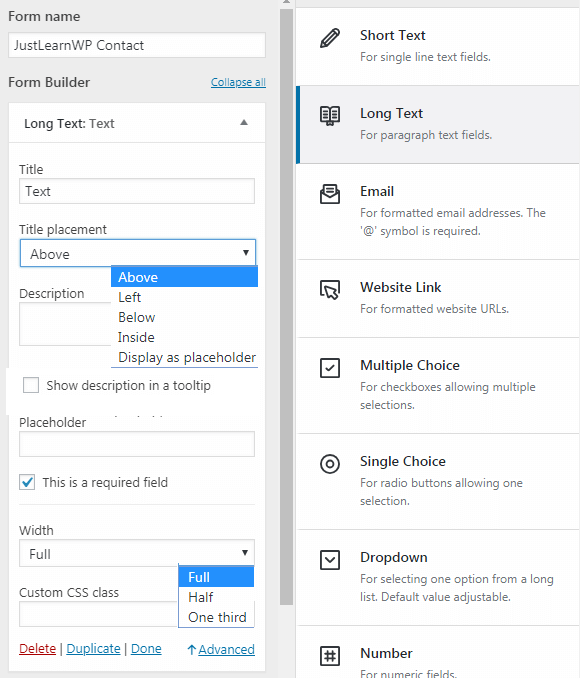The width and height of the screenshot is (580, 678).
Task: Select the Number hash icon
Action: click(330, 656)
